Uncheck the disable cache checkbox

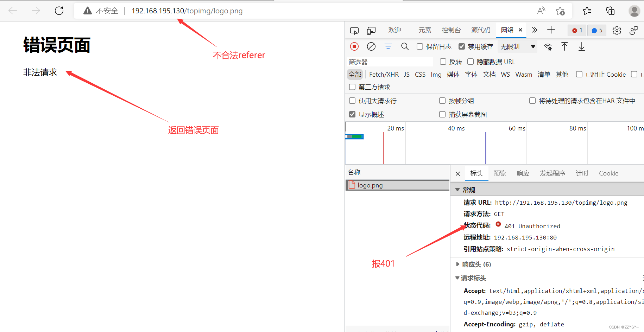pyautogui.click(x=462, y=46)
